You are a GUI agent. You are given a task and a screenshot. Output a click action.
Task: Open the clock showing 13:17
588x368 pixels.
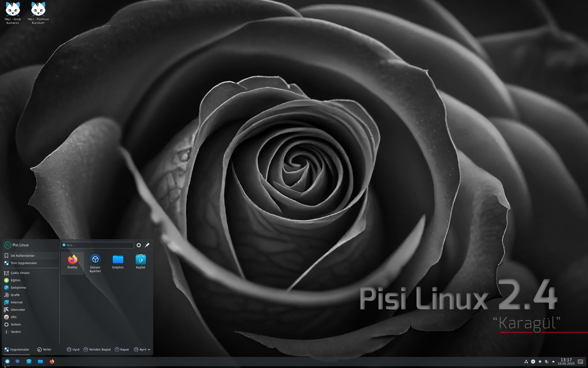[566, 361]
